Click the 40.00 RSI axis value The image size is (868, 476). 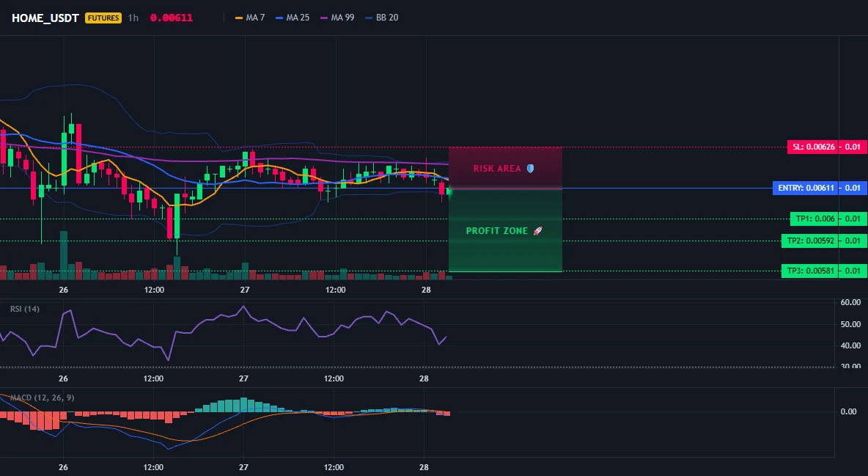point(850,345)
